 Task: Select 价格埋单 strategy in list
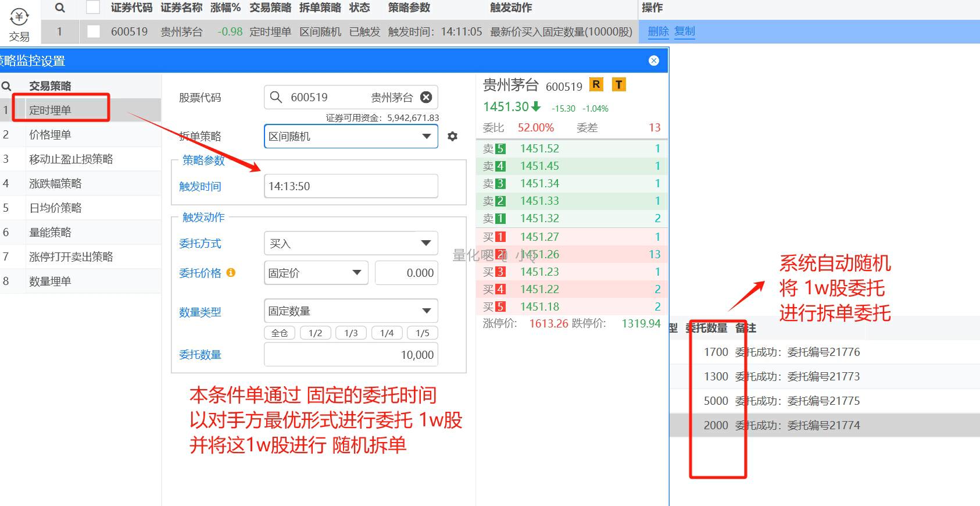pos(50,135)
